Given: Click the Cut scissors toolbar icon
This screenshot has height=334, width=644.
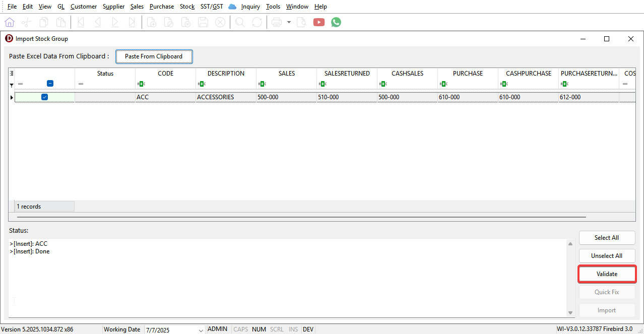Looking at the screenshot, I should pos(27,22).
